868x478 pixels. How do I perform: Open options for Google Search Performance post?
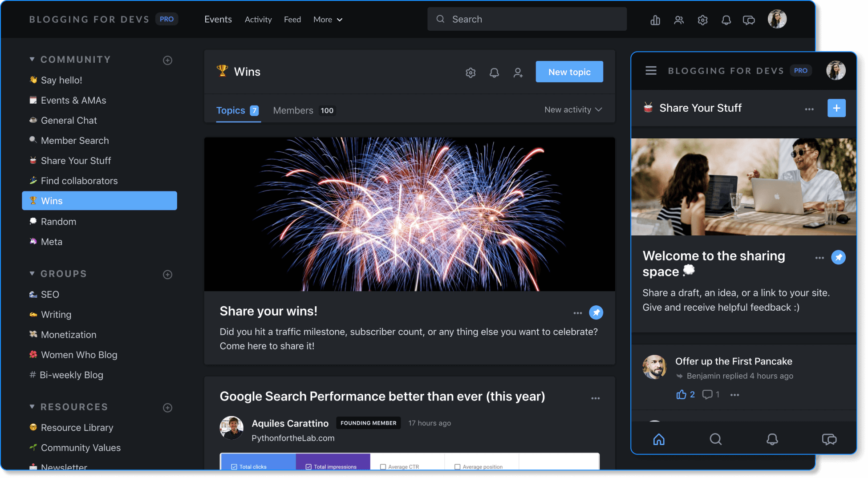point(595,398)
